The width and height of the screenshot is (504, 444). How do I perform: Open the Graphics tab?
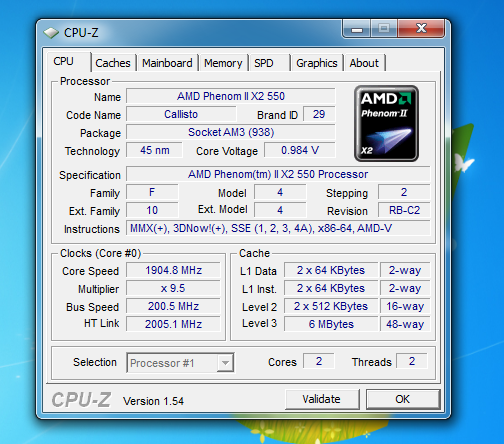point(317,63)
